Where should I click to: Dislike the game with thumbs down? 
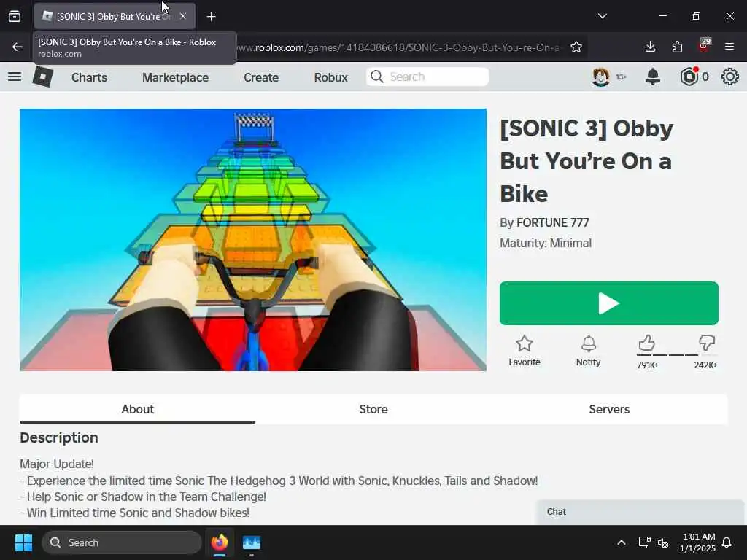pyautogui.click(x=706, y=343)
